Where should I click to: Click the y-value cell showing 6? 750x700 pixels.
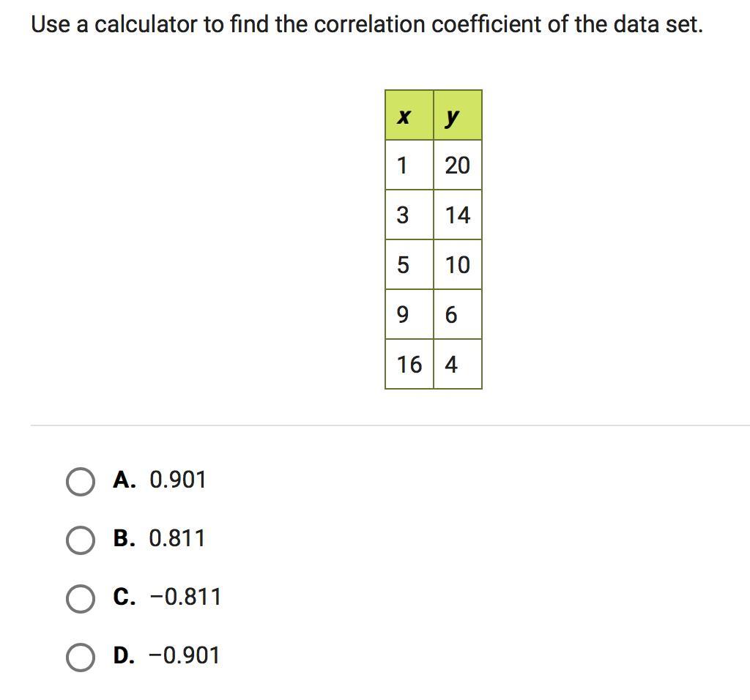[458, 315]
